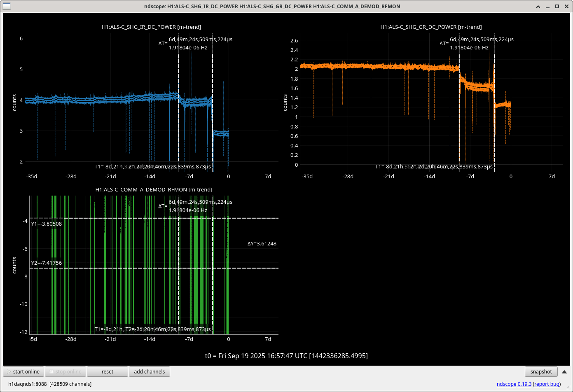Image resolution: width=573 pixels, height=392 pixels.
Task: Click the ΔY=3.61248 readout
Action: (262, 244)
